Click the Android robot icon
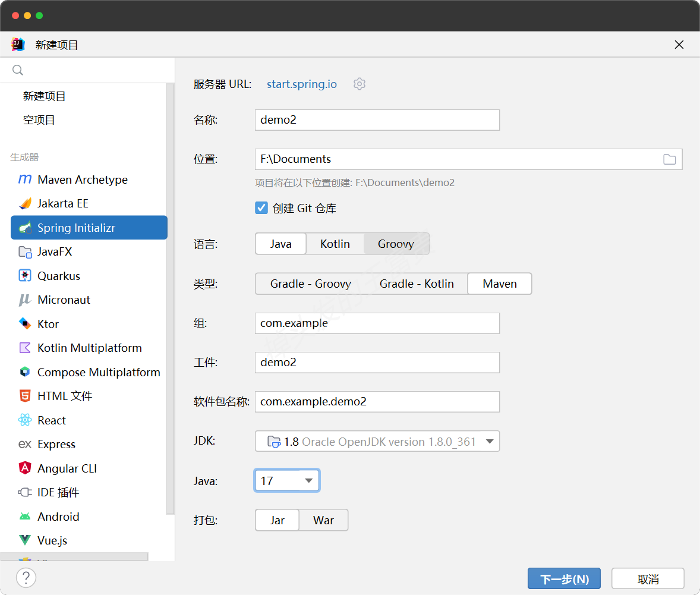Screen dimensions: 700x595 [x=25, y=517]
